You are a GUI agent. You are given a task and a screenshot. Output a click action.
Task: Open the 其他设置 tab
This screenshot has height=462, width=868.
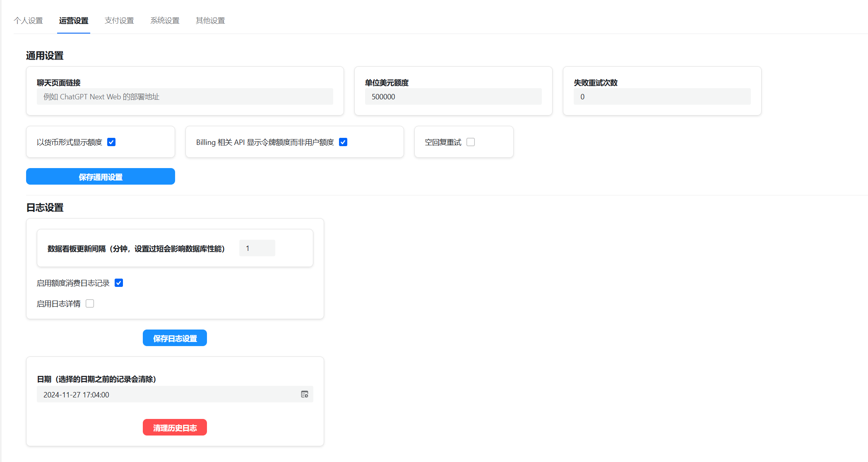(210, 21)
